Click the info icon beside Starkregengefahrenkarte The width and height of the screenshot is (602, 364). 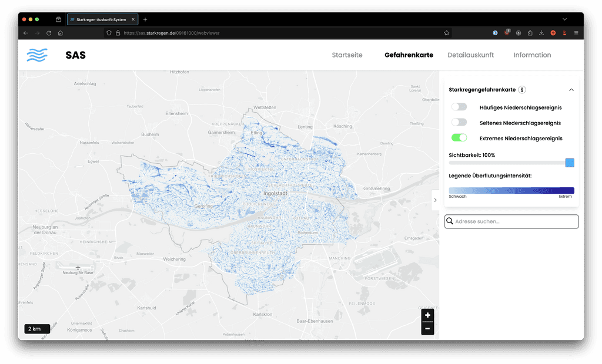coord(522,90)
